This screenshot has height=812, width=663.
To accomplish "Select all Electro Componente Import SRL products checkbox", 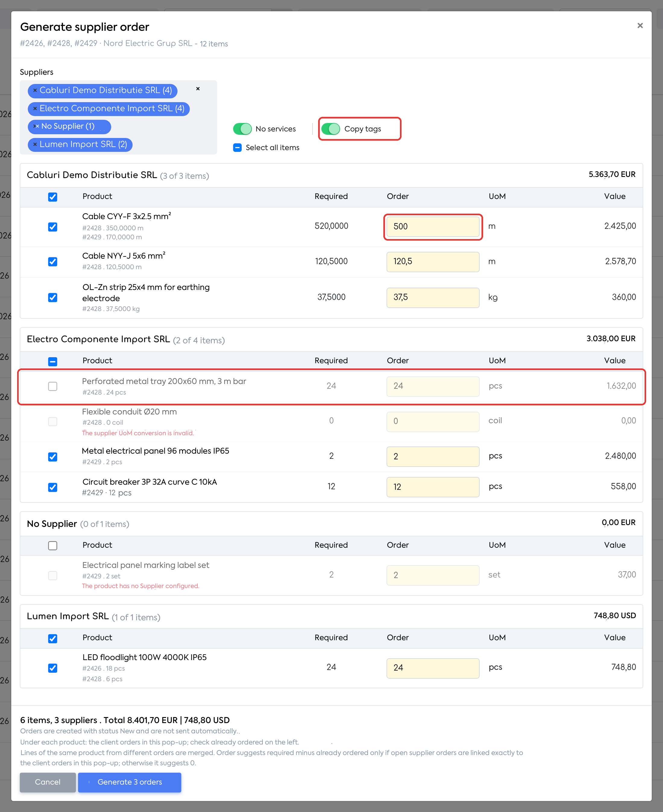I will (x=53, y=361).
